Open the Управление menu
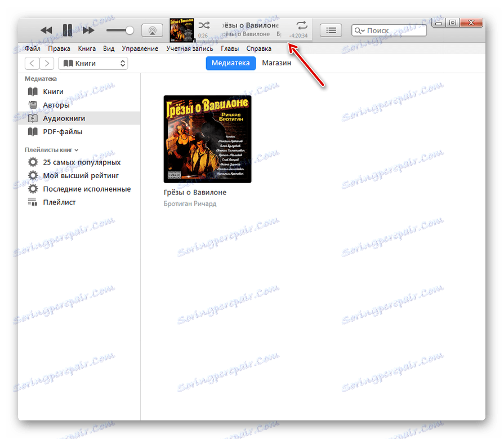Viewport: 504px width, 439px height. [140, 48]
